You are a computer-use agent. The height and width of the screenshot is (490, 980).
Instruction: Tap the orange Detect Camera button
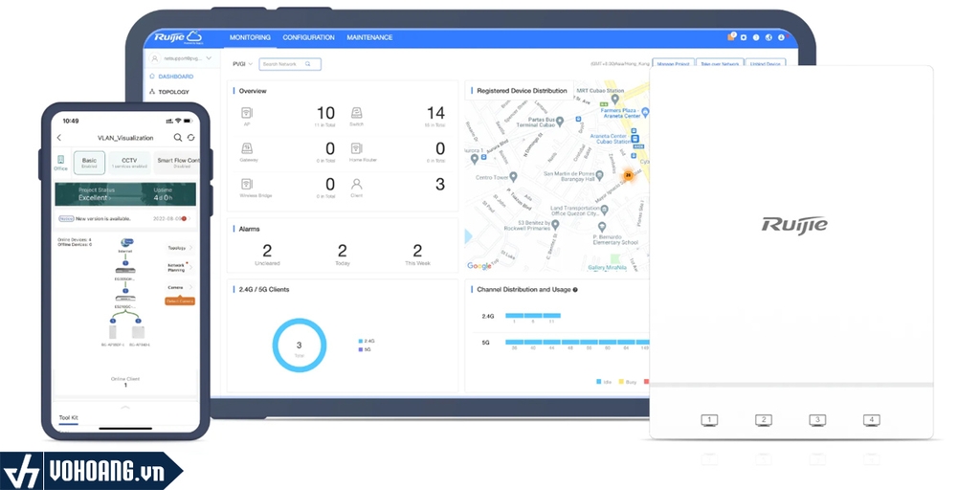[x=180, y=301]
